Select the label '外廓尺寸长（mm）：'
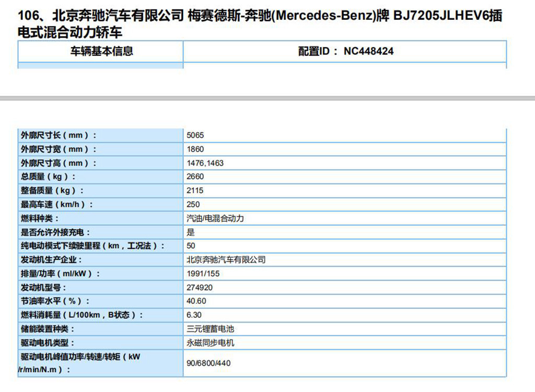Viewport: 535px width, 392px height. click(59, 135)
